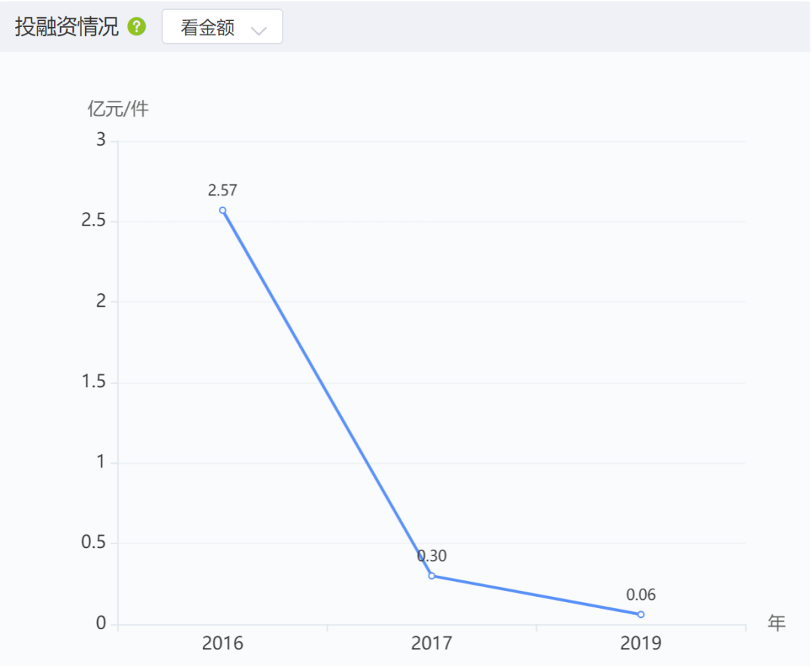Click the 2019 data point on the line
812x666 pixels.
click(x=641, y=614)
